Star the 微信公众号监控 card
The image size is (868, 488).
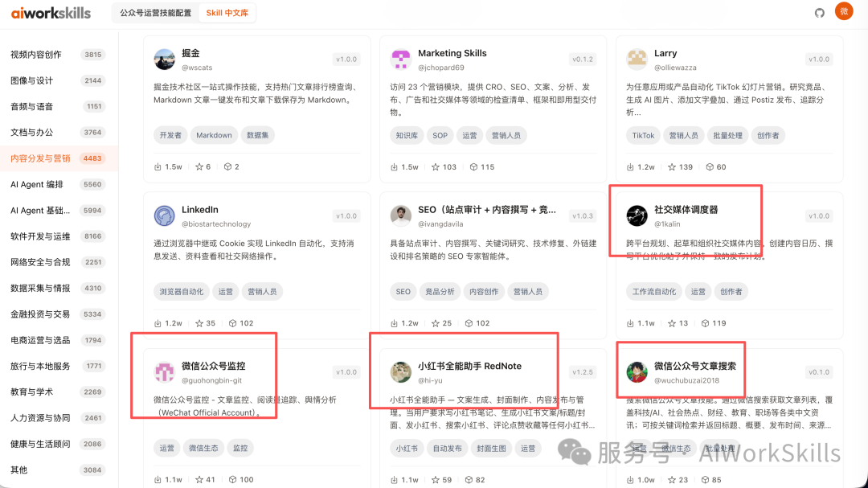(199, 480)
